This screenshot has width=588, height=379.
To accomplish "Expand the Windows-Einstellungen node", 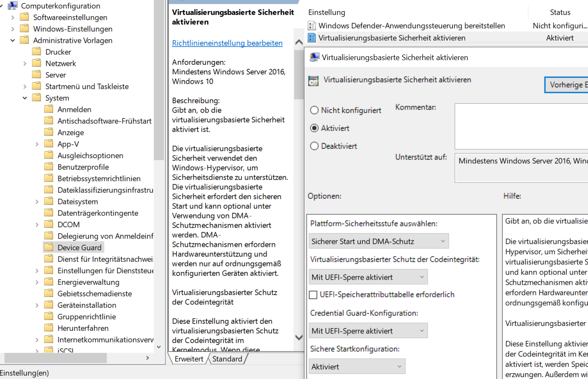I will point(13,29).
